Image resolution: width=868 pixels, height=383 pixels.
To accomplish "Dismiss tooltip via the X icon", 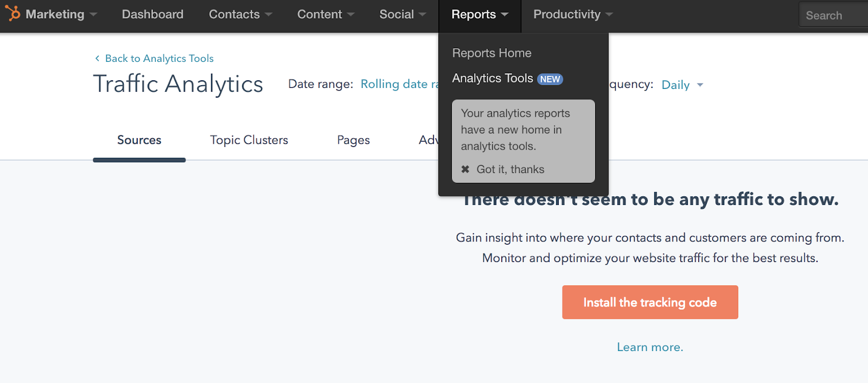I will pyautogui.click(x=465, y=169).
